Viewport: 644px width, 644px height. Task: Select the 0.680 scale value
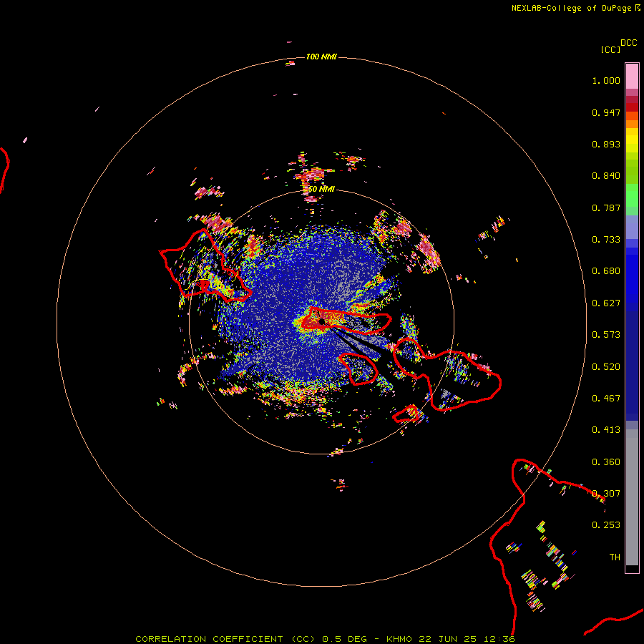606,271
